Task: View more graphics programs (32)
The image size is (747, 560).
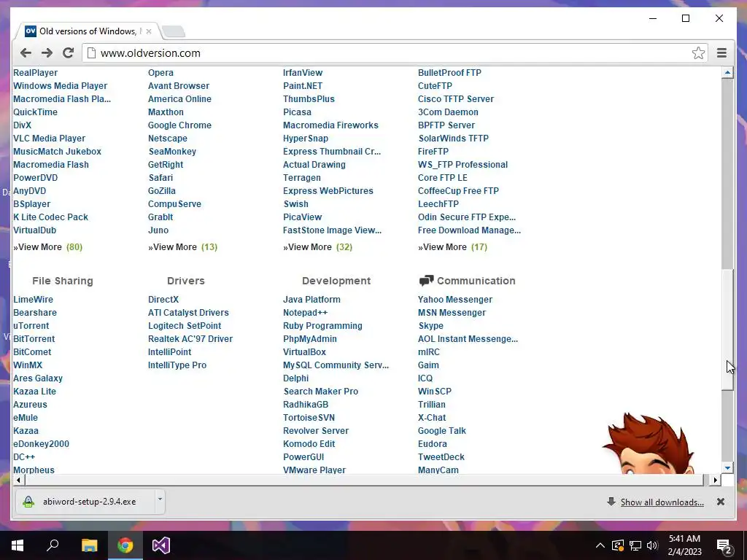Action: (x=317, y=246)
